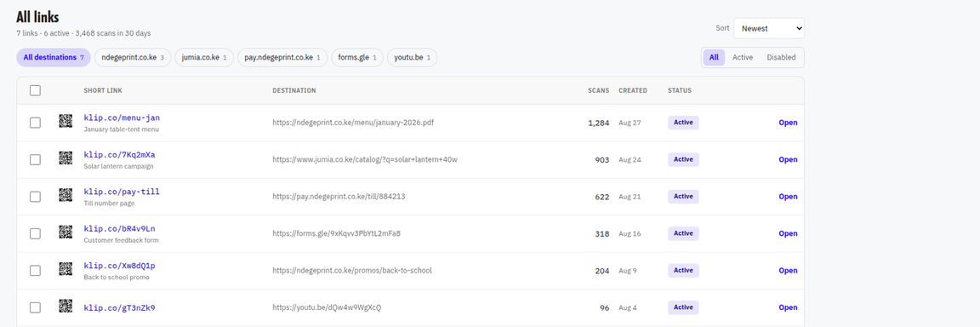The height and width of the screenshot is (327, 980).
Task: Click the QR code icon for klip.co/pay-till
Action: coord(66,196)
